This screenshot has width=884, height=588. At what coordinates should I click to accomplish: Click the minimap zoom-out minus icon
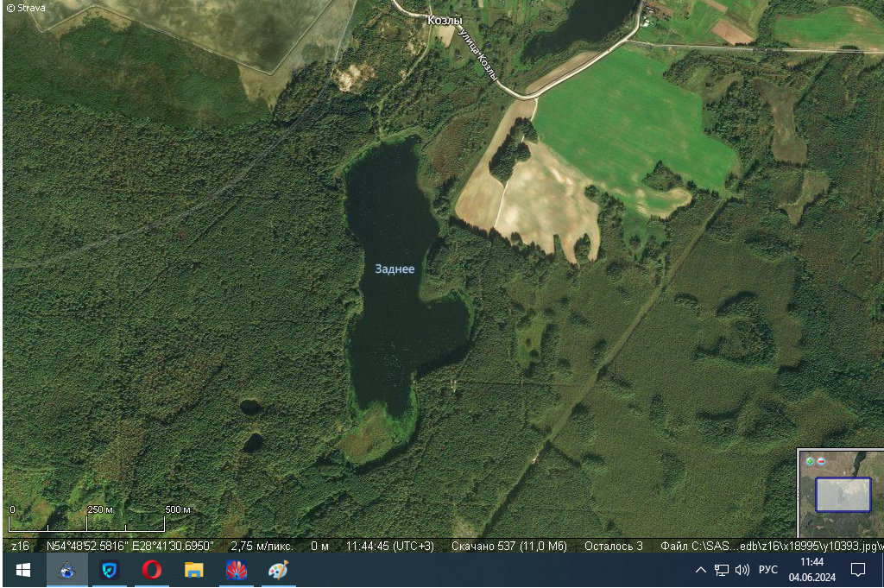tap(821, 462)
